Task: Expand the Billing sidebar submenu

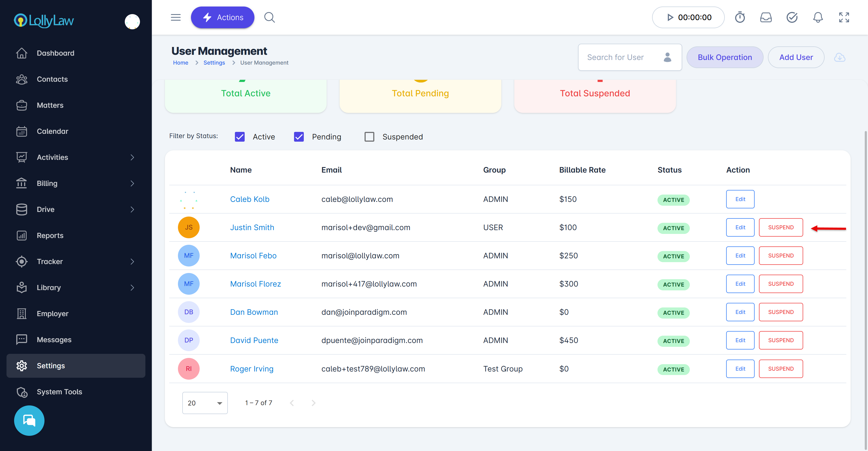Action: click(132, 183)
